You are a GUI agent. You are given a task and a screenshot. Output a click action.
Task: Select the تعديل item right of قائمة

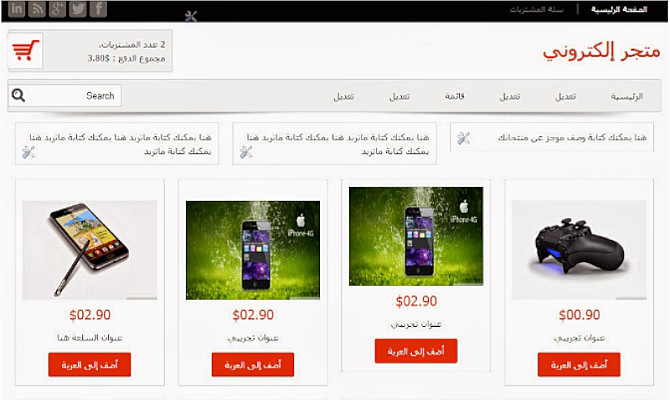(x=510, y=97)
